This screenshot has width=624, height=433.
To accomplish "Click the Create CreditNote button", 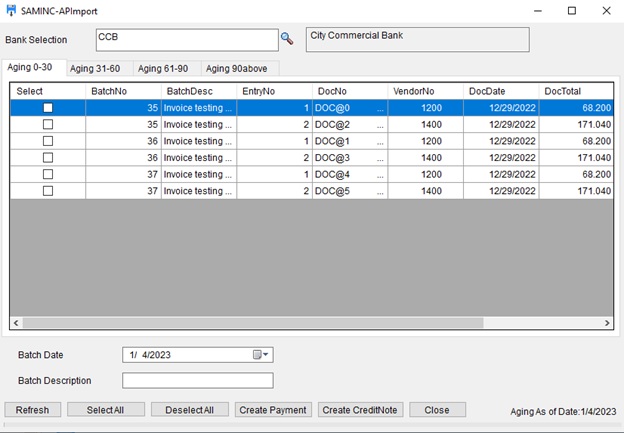I will [360, 410].
